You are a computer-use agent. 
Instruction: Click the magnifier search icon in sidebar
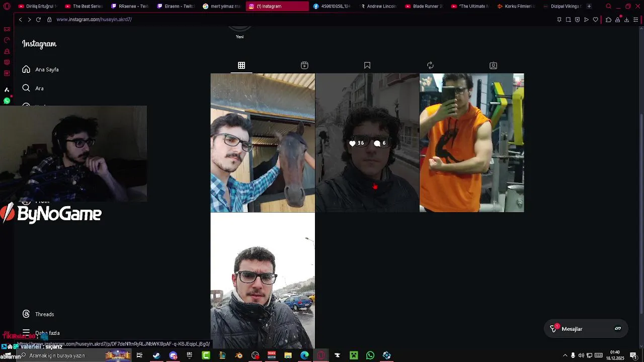click(26, 88)
